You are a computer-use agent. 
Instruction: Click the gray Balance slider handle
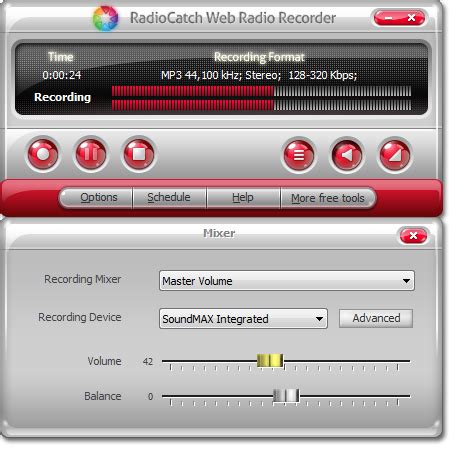tap(286, 396)
